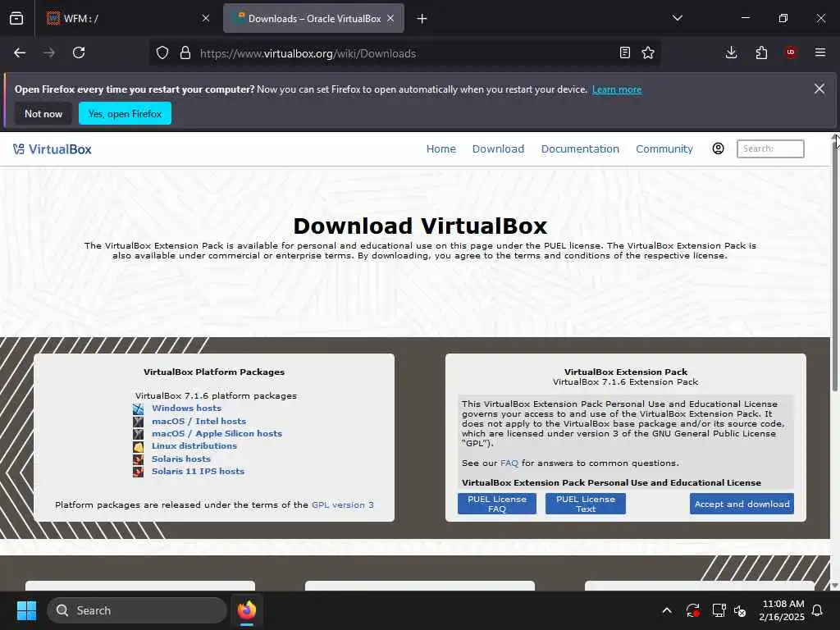The width and height of the screenshot is (840, 630).
Task: Open the Linux distributions link
Action: [194, 445]
